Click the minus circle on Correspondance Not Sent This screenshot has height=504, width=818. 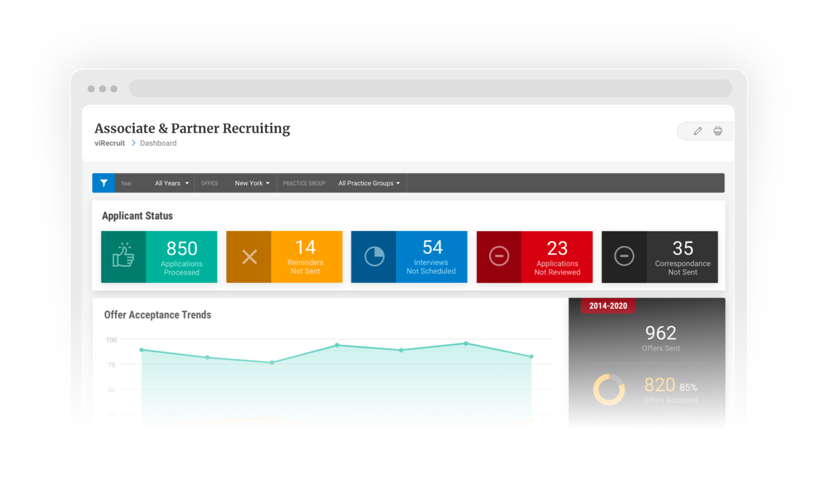point(624,256)
